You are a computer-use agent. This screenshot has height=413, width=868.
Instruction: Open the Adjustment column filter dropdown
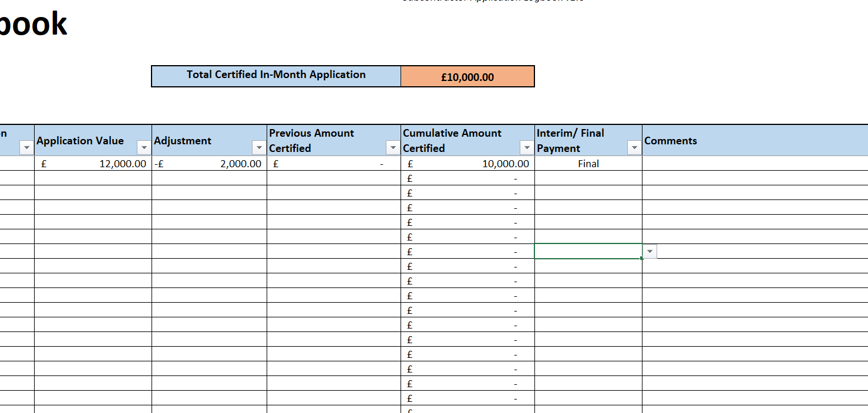click(259, 148)
